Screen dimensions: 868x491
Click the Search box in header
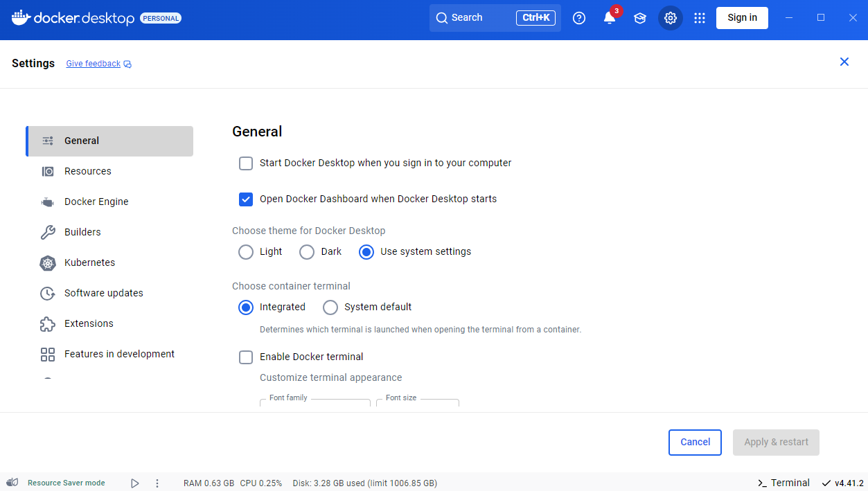click(471, 18)
